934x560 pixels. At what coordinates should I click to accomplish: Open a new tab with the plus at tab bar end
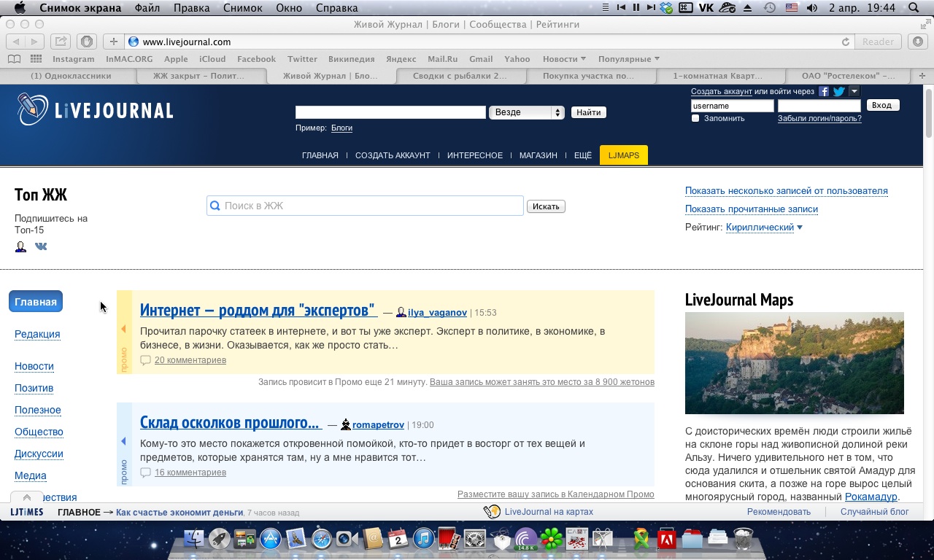pos(922,76)
